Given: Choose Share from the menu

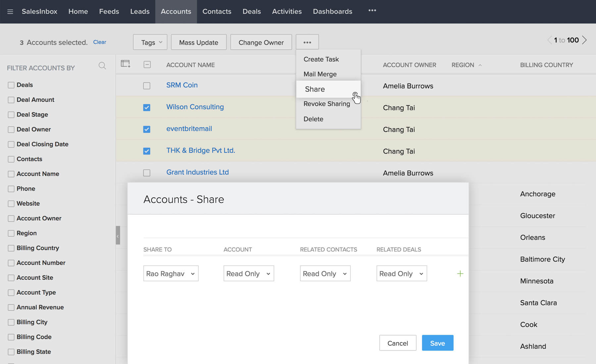Looking at the screenshot, I should coord(328,89).
